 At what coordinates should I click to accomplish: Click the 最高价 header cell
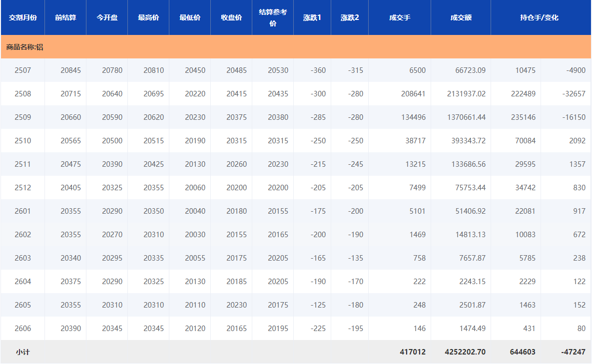[x=148, y=17]
